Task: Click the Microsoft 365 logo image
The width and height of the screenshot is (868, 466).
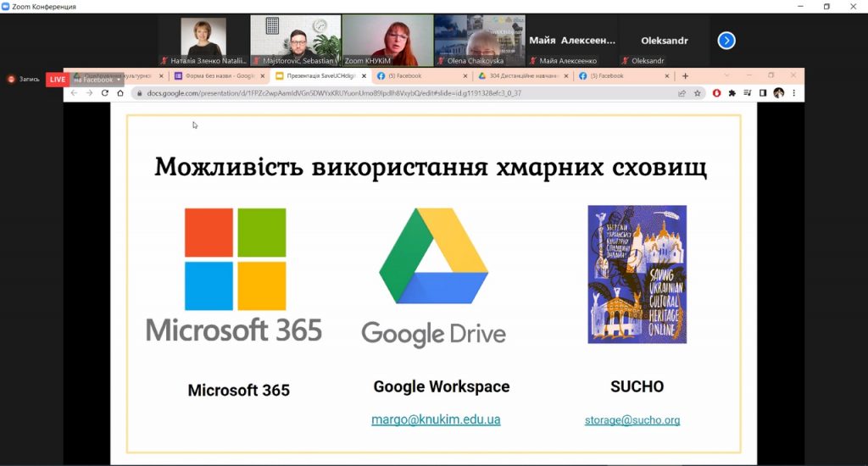Action: tap(234, 275)
